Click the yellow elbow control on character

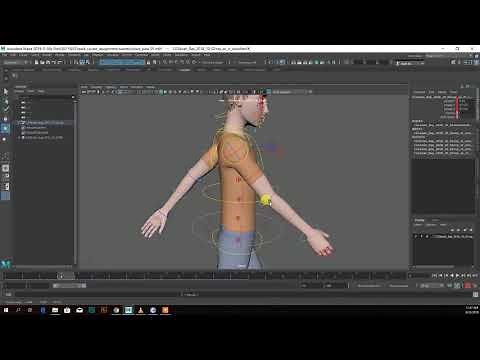pyautogui.click(x=265, y=200)
